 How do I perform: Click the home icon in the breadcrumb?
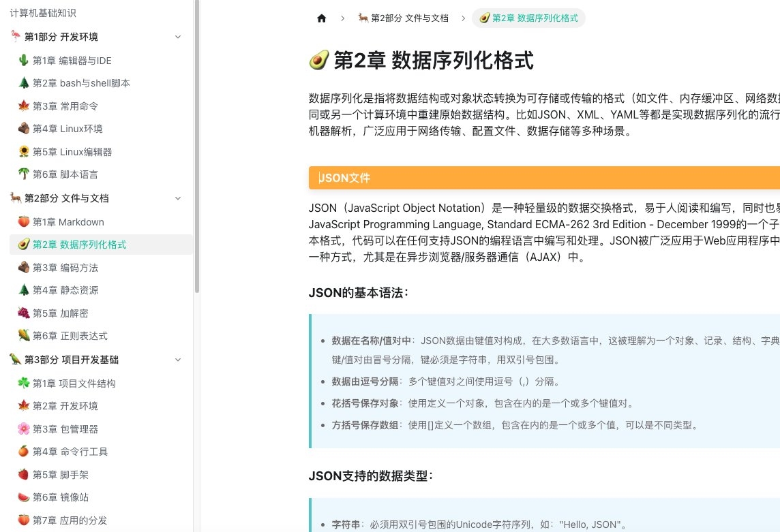[321, 18]
